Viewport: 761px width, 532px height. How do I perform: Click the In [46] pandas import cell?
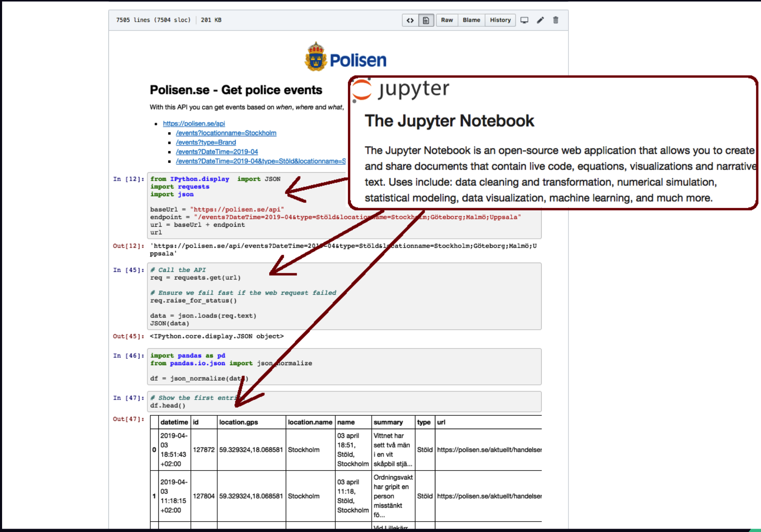coord(344,367)
